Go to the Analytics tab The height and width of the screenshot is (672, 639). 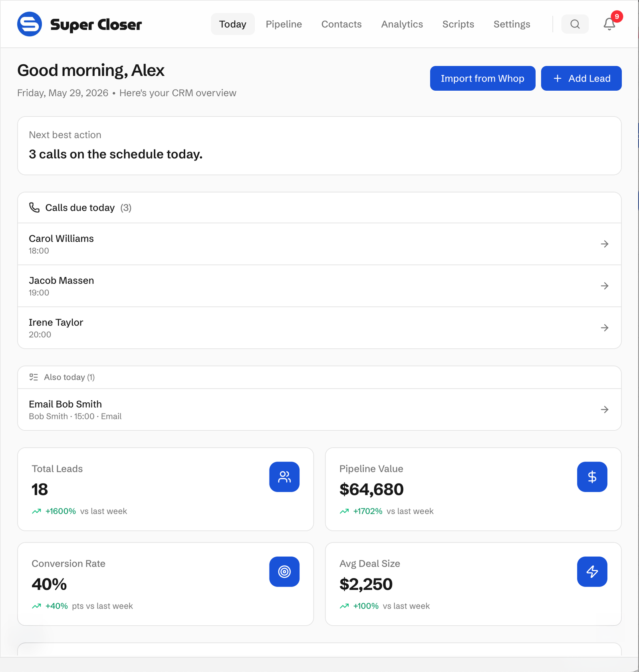click(402, 24)
